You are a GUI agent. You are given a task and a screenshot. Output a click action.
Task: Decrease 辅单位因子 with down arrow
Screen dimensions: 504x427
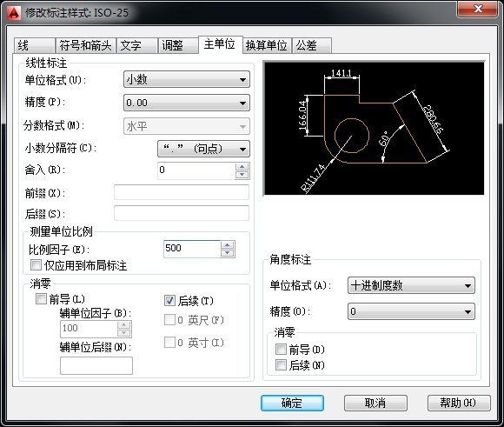click(x=124, y=333)
